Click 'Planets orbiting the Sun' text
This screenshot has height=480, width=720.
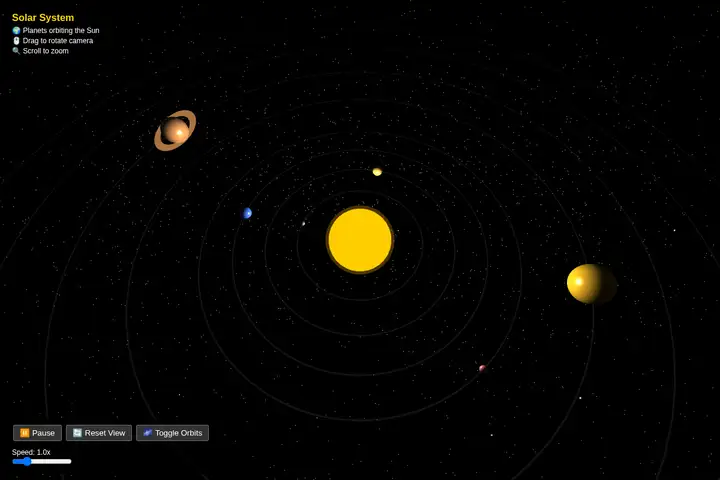point(61,30)
